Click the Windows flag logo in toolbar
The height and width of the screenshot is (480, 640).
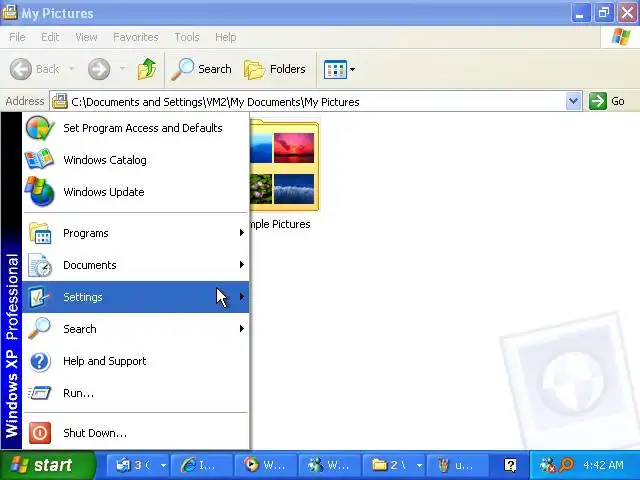click(621, 37)
